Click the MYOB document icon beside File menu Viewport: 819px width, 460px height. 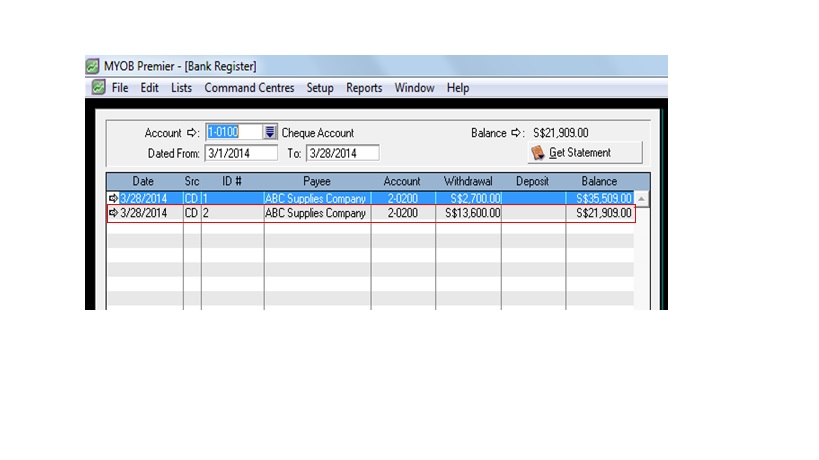99,87
